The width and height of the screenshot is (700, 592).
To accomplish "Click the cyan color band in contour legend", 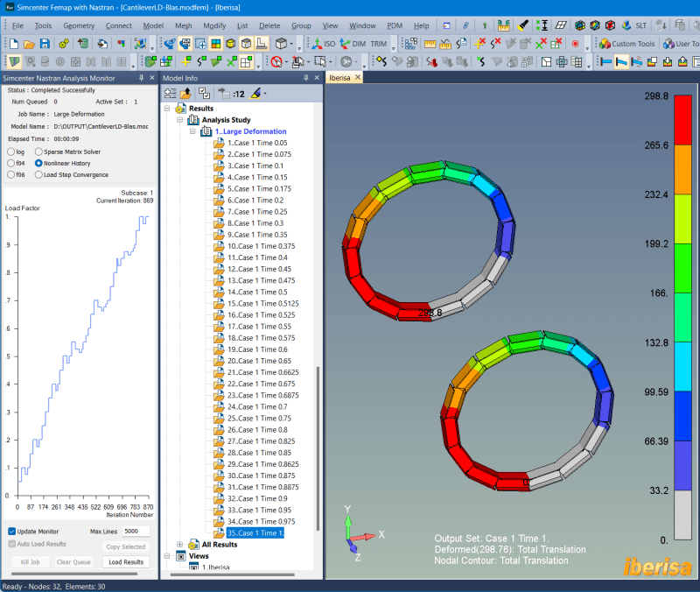I will [x=682, y=366].
